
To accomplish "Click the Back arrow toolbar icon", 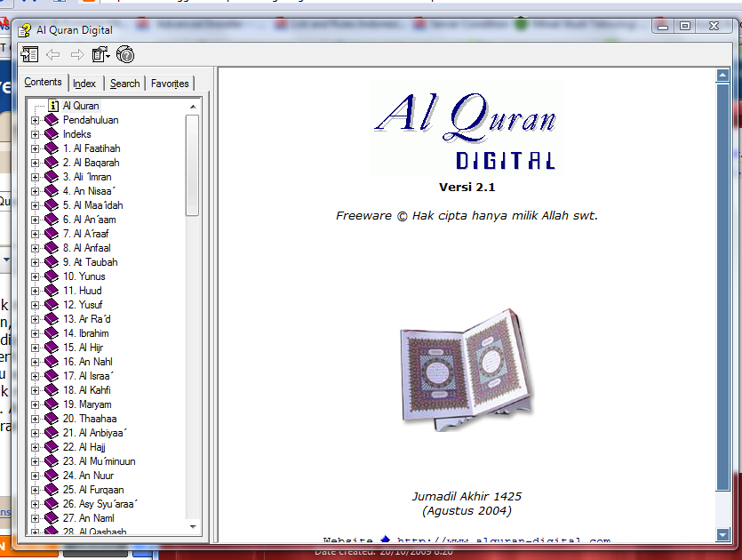I will pos(53,55).
